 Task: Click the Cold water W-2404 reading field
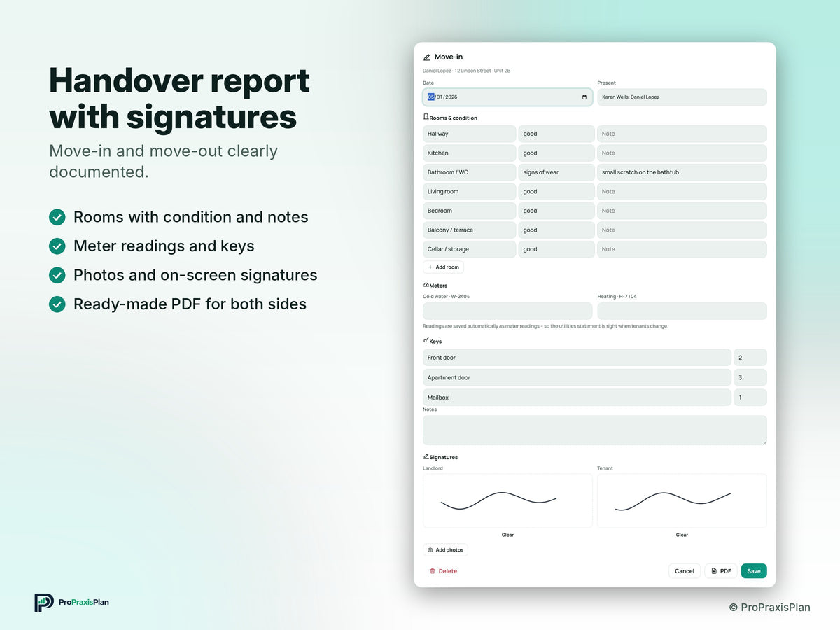(507, 311)
